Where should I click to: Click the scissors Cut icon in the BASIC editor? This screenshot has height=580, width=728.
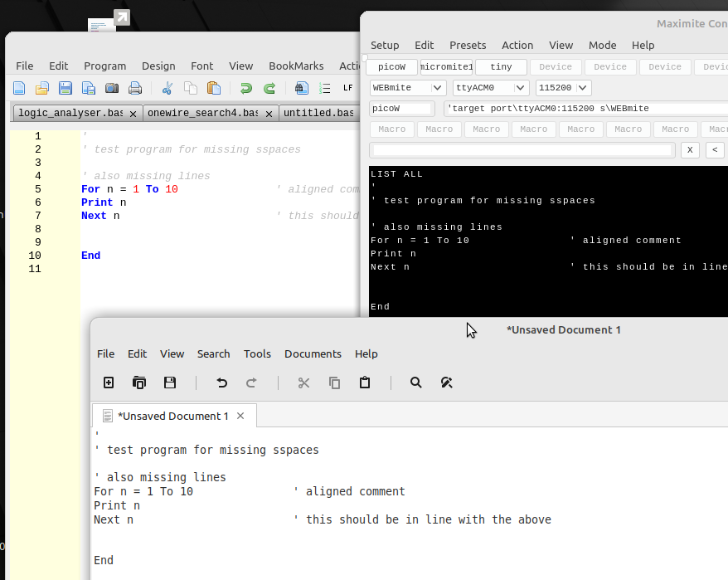167,88
